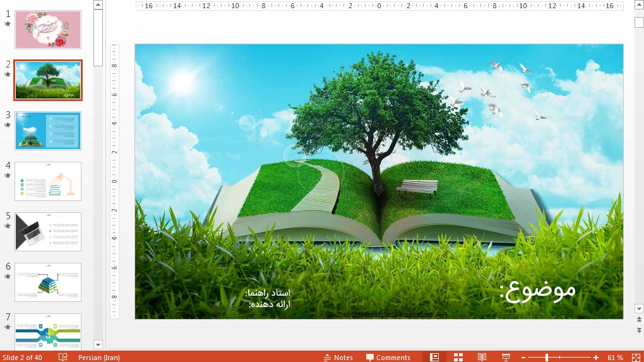Click the horizontal ruler above the slide
644x362 pixels.
379,6
